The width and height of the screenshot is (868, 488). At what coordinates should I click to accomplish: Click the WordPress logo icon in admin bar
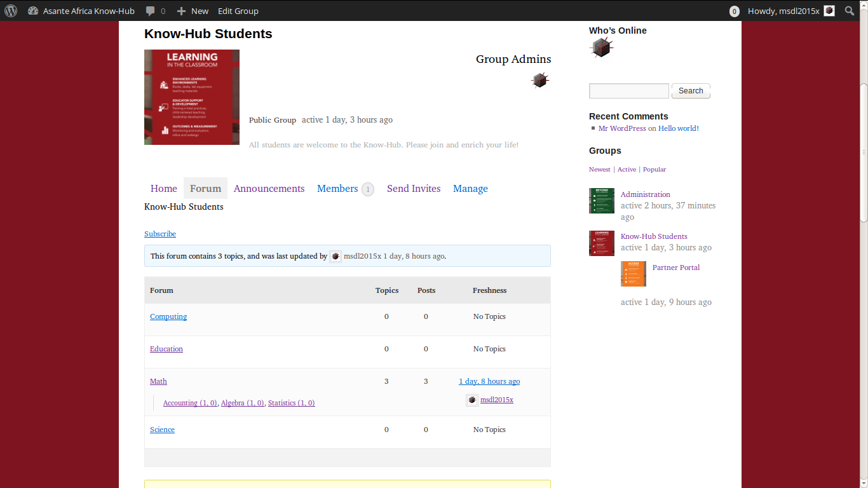[x=11, y=11]
